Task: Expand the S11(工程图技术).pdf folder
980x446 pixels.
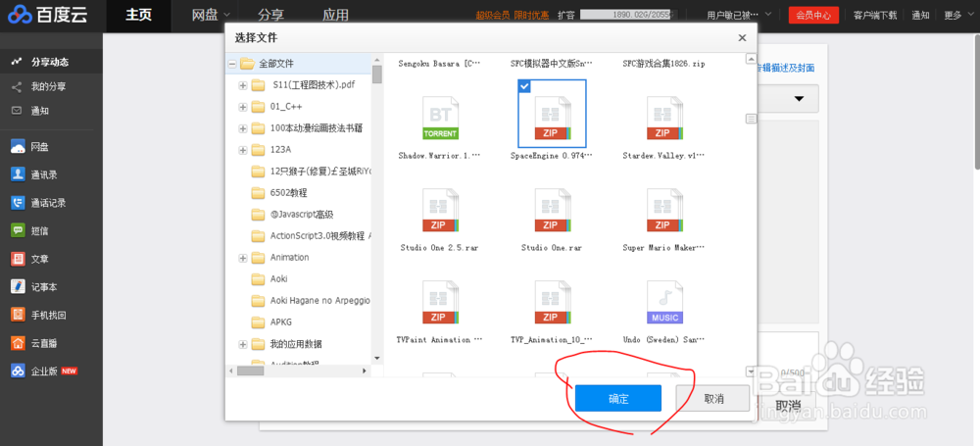Action: pos(242,85)
